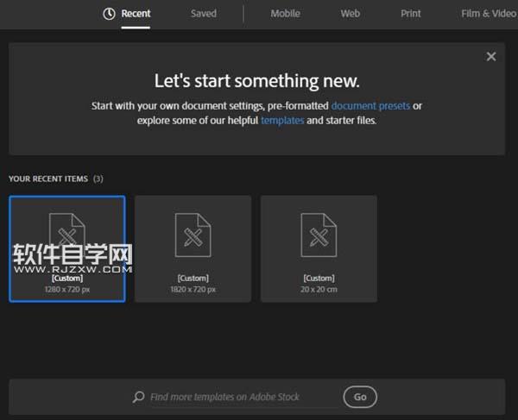Click the magnifier search icon
Screen dimensions: 518x420
pyautogui.click(x=138, y=397)
